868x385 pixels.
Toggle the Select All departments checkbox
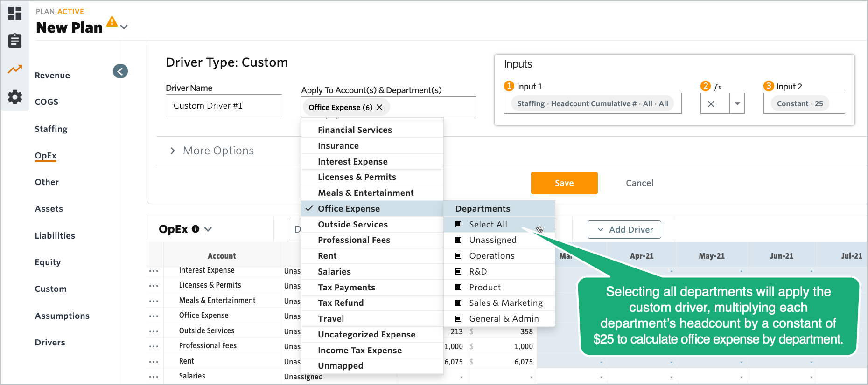[x=458, y=225]
